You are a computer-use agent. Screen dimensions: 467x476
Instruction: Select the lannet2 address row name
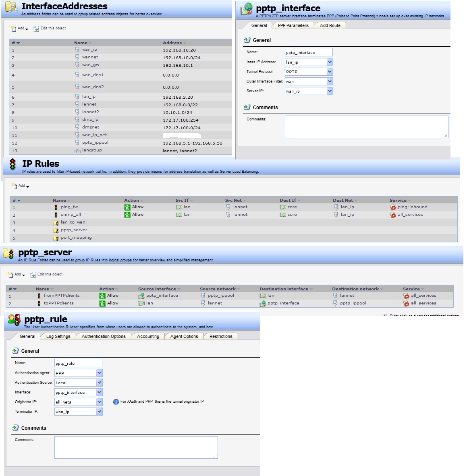(91, 112)
